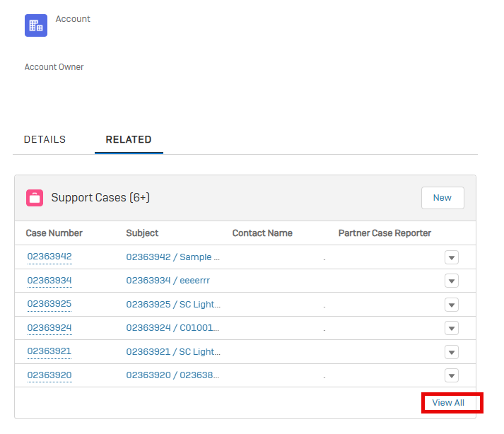This screenshot has width=504, height=434.
Task: Select the Related tab
Action: click(129, 139)
